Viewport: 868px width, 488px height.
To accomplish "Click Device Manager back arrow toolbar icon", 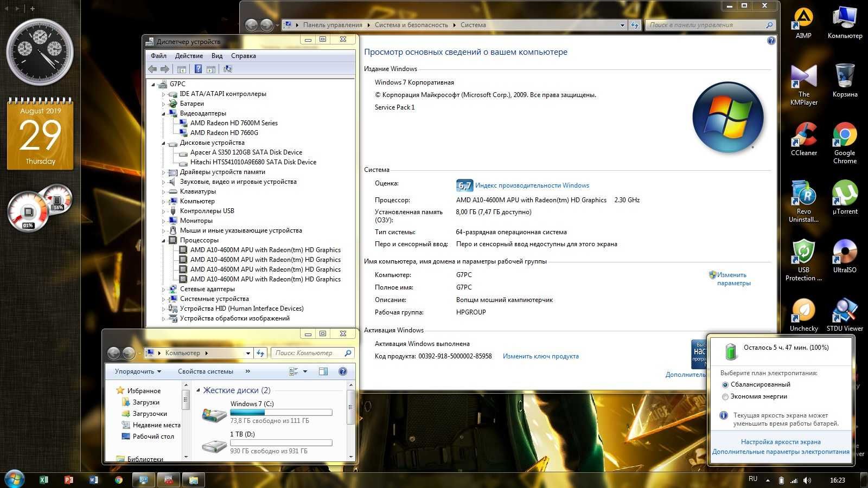I will coord(152,69).
